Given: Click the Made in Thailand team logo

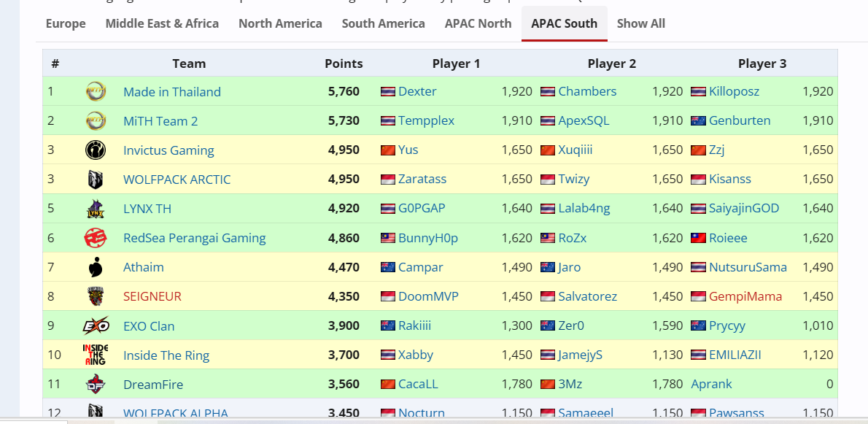Looking at the screenshot, I should point(96,92).
